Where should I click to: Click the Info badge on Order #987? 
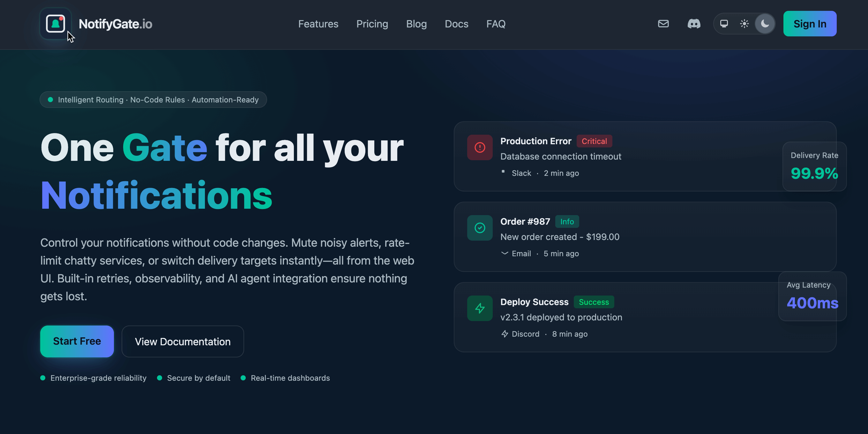click(x=567, y=222)
